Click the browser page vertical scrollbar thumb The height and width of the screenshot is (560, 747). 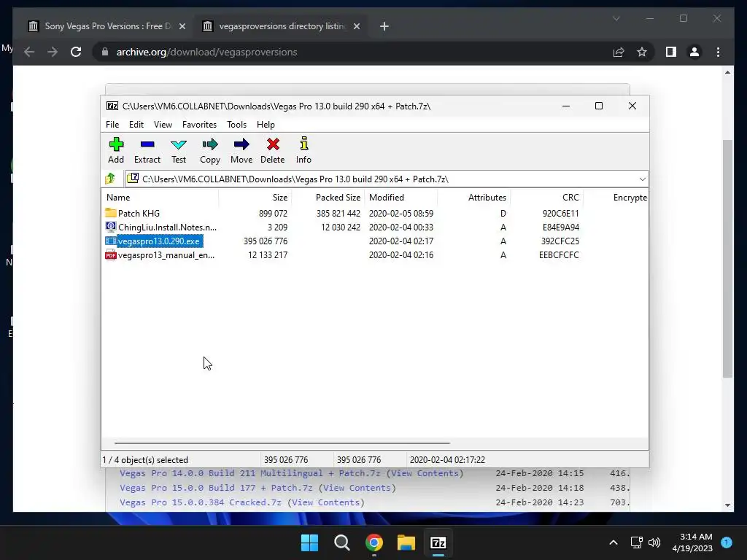point(727,259)
